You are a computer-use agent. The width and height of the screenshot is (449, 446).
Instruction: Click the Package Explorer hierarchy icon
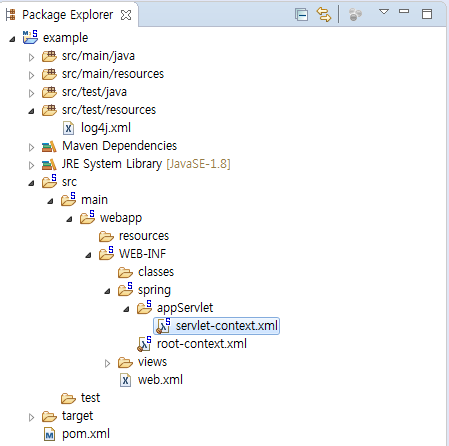click(x=11, y=15)
